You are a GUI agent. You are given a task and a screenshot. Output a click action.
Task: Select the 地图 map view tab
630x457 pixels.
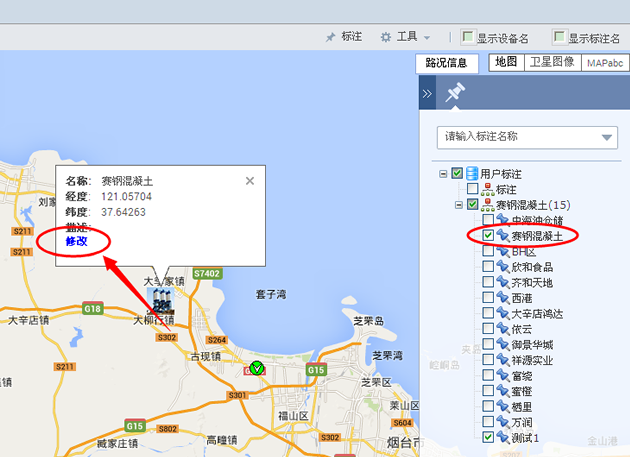pos(506,62)
